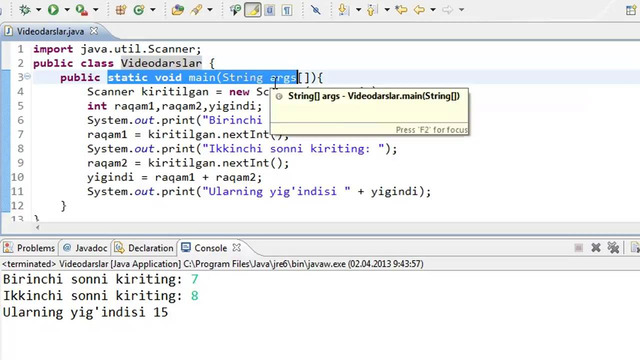Screen dimensions: 640x360
Task: Click the String[] args tooltip text
Action: coord(374,96)
